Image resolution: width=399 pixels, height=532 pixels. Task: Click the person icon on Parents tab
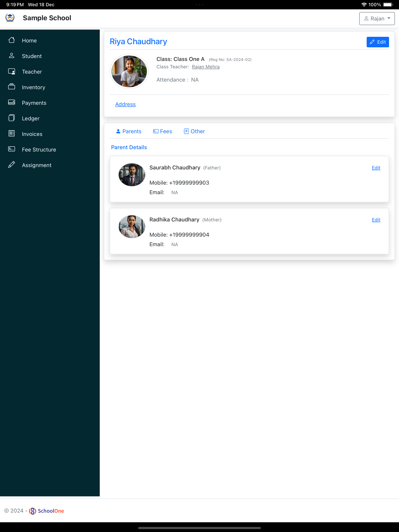coord(118,131)
